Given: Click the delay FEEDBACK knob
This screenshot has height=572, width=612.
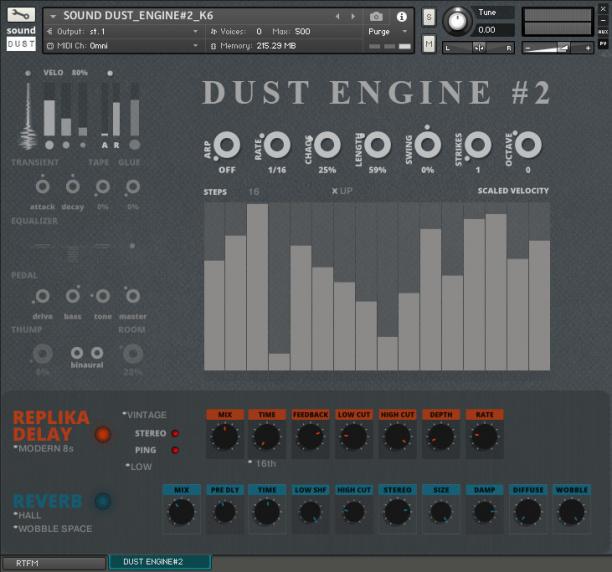Looking at the screenshot, I should 310,437.
